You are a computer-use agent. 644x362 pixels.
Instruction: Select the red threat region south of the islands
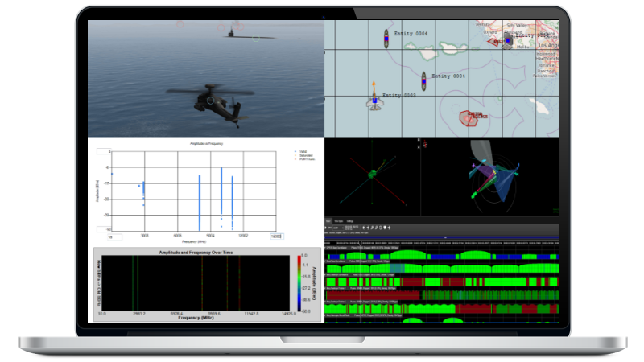click(x=469, y=118)
